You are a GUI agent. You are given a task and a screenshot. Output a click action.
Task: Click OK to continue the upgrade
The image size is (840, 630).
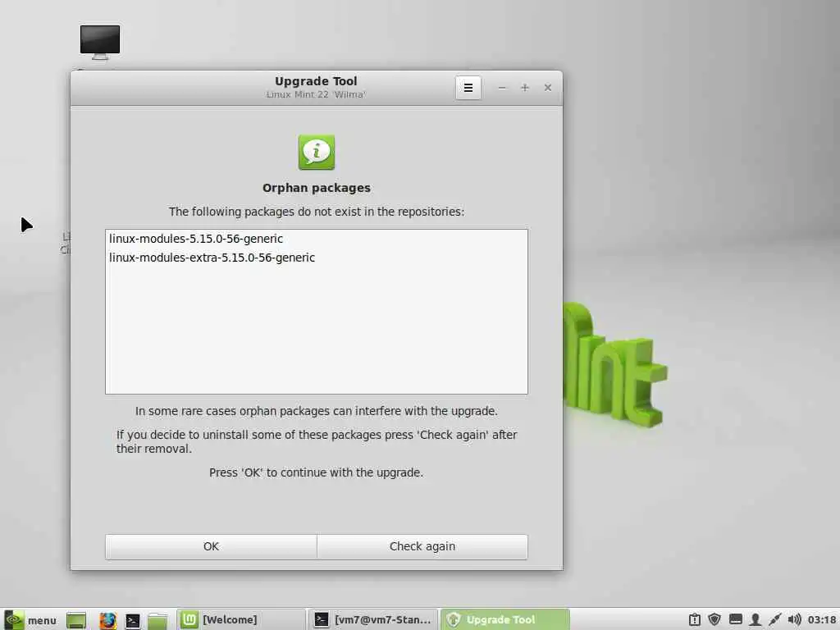(211, 546)
